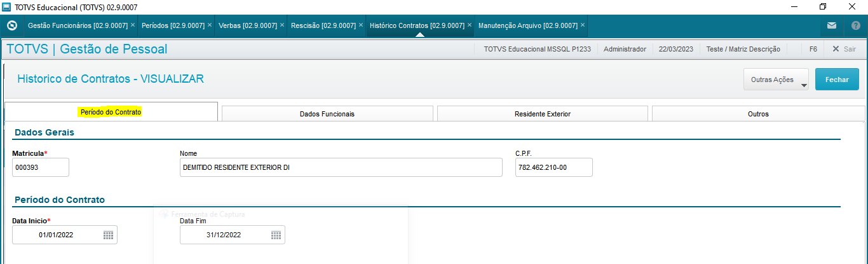Click the C.P.F. field

coord(554,167)
